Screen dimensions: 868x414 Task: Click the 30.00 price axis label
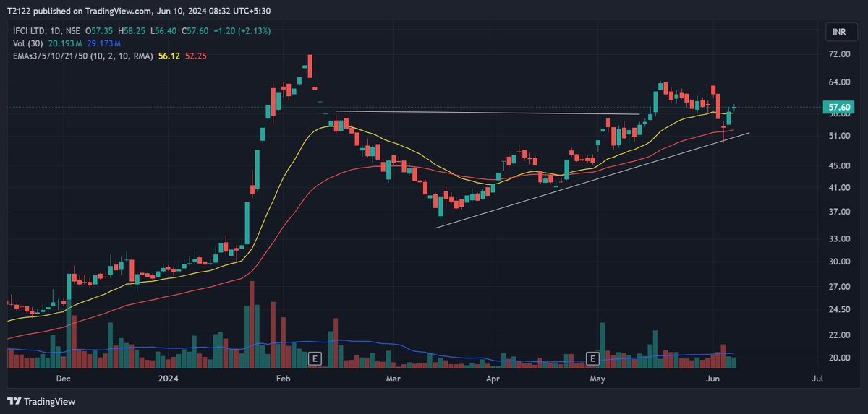pos(838,262)
